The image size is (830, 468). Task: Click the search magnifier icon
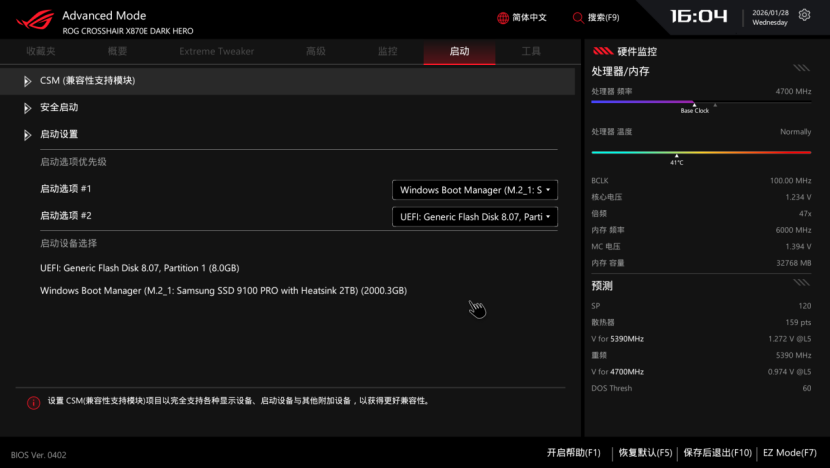pyautogui.click(x=578, y=18)
